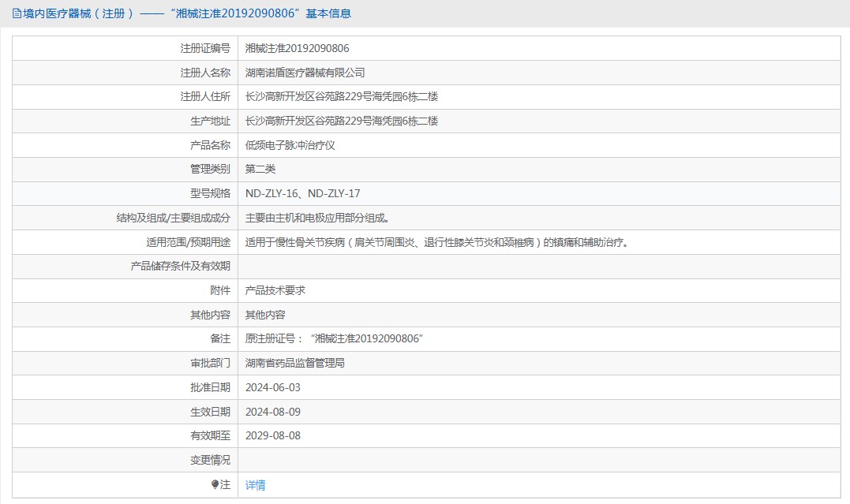Select product name 低频电子脉冲治疗仪
This screenshot has width=850, height=504.
click(290, 145)
